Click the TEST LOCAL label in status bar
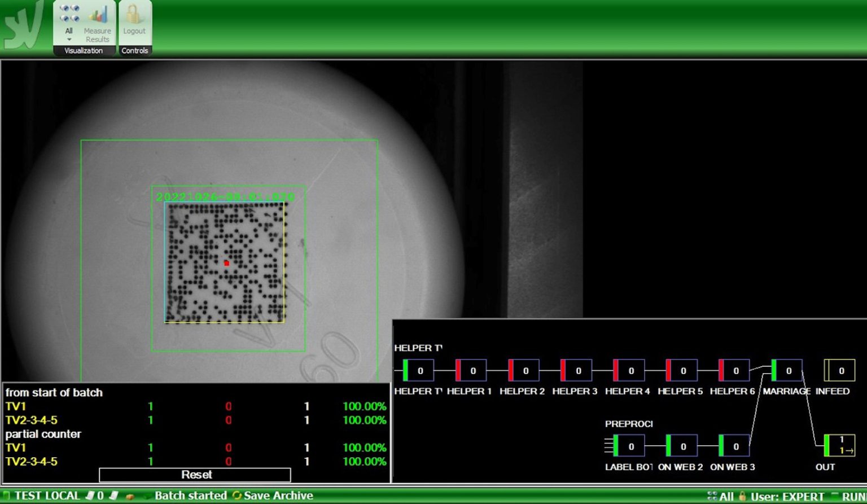Viewport: 867px width, 504px height. (46, 496)
